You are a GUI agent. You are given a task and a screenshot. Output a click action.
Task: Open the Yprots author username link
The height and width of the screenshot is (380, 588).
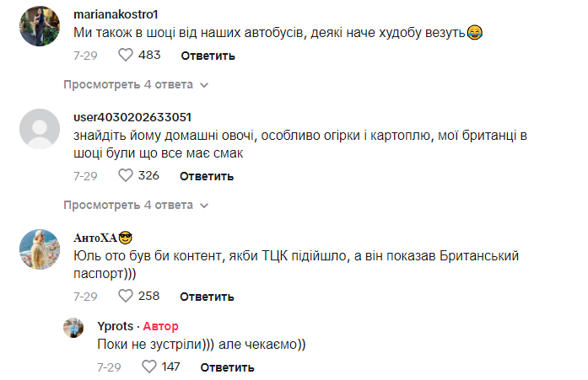117,326
